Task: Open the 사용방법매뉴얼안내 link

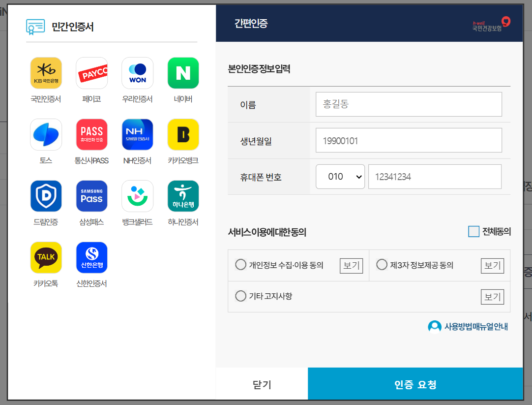Action: pyautogui.click(x=467, y=326)
